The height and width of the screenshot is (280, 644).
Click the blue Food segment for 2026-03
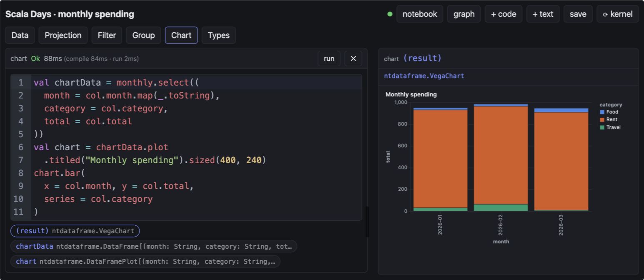click(561, 110)
